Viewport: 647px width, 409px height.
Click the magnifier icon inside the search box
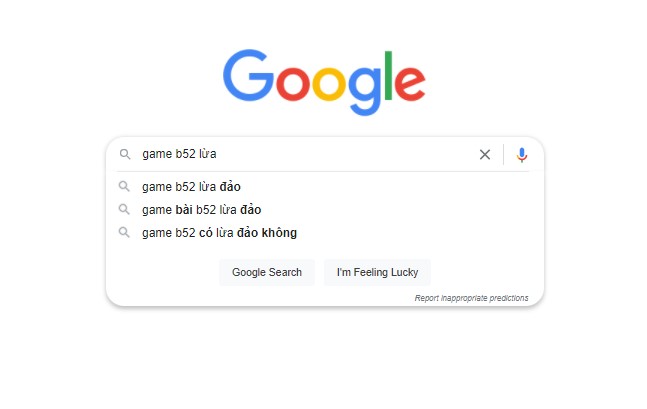click(x=125, y=154)
